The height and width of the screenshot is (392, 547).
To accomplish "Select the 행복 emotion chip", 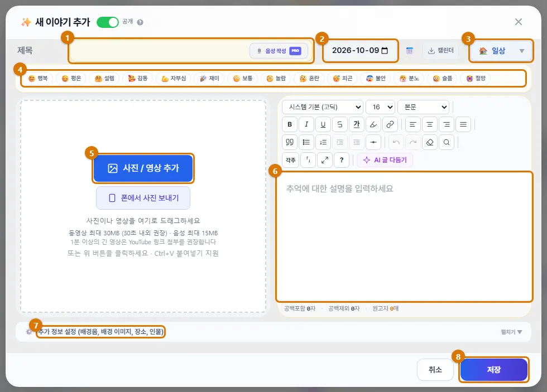I will (x=38, y=79).
